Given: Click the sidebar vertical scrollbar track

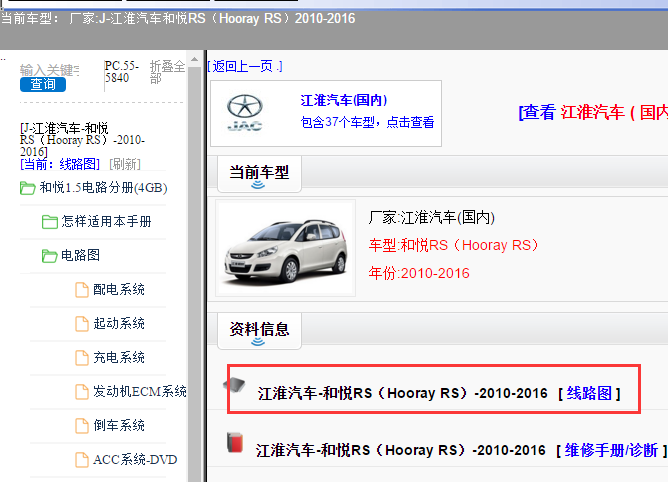Looking at the screenshot, I should [x=194, y=274].
